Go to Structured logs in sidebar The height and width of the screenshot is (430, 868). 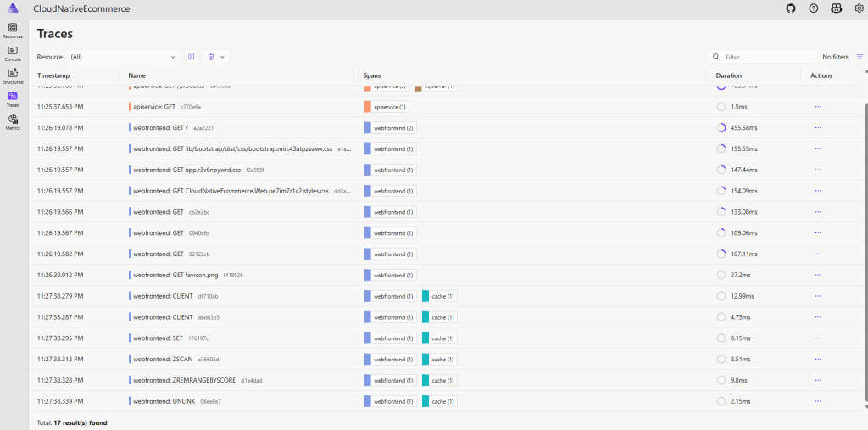[x=13, y=76]
